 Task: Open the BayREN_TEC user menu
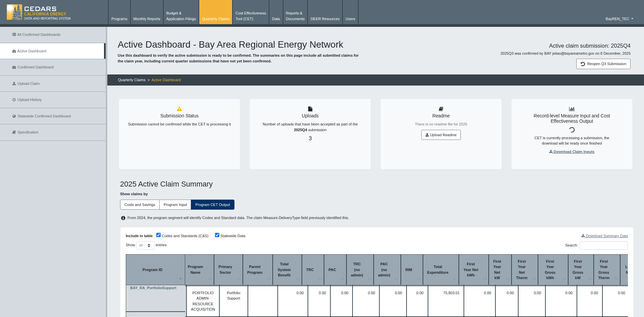(619, 19)
